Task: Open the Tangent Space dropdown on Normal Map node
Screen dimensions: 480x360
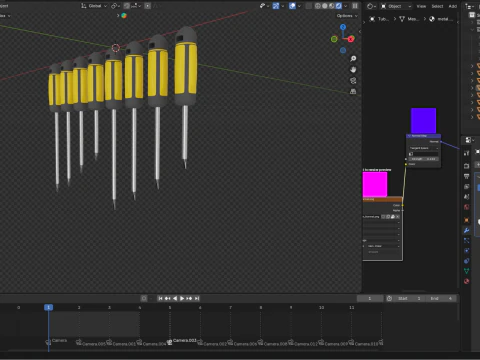Action: pos(424,148)
